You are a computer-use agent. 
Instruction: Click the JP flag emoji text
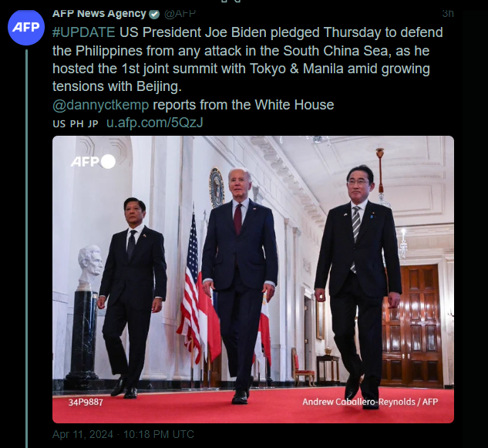[93, 124]
